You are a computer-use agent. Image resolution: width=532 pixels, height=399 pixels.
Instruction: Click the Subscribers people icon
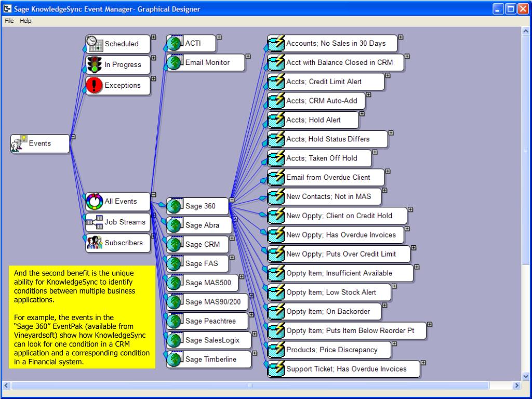(x=95, y=243)
